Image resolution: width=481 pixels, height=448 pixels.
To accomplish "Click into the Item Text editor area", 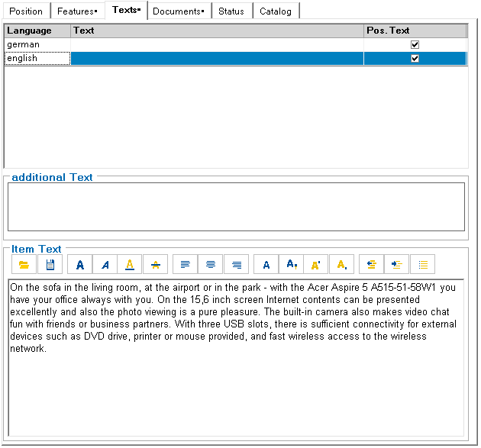I will (236, 357).
